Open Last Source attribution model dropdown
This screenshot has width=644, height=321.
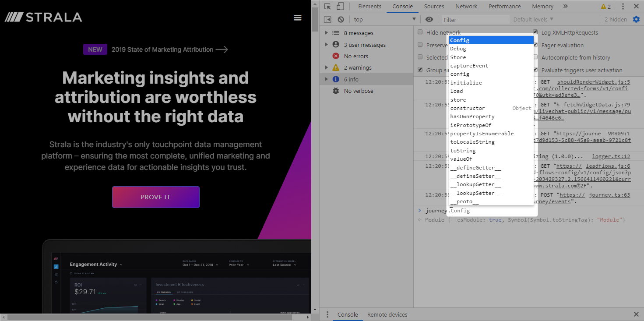coord(285,265)
